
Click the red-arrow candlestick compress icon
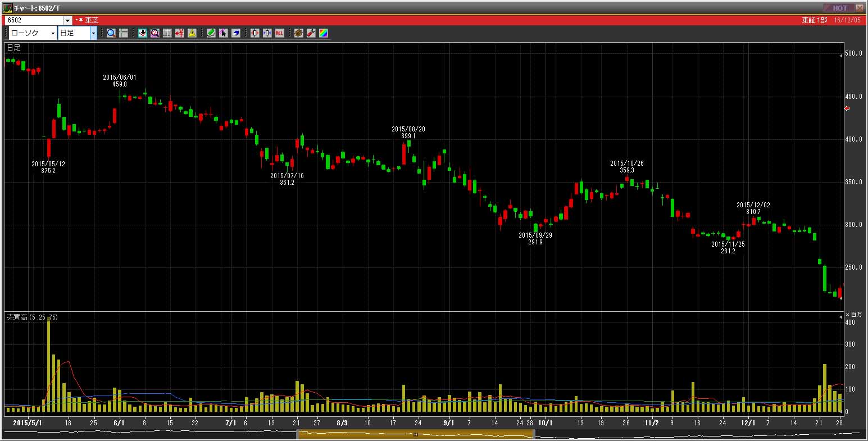pyautogui.click(x=255, y=33)
